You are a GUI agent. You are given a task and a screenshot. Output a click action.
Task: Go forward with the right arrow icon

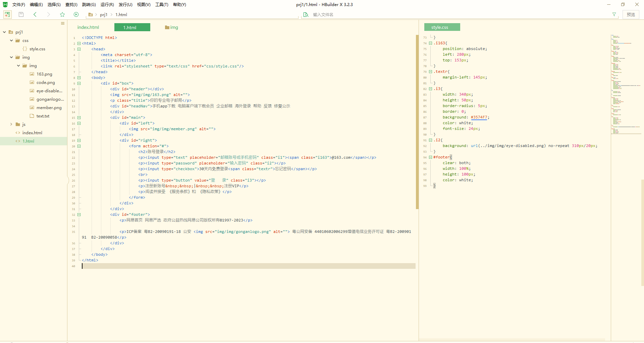(x=49, y=14)
